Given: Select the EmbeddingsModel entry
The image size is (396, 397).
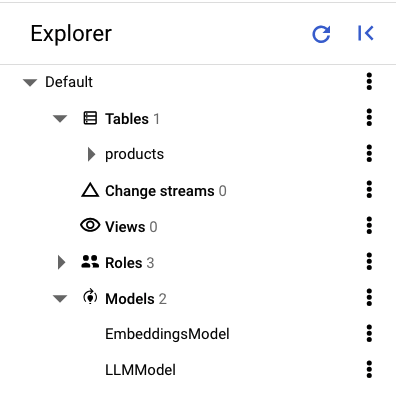Looking at the screenshot, I should [x=167, y=334].
